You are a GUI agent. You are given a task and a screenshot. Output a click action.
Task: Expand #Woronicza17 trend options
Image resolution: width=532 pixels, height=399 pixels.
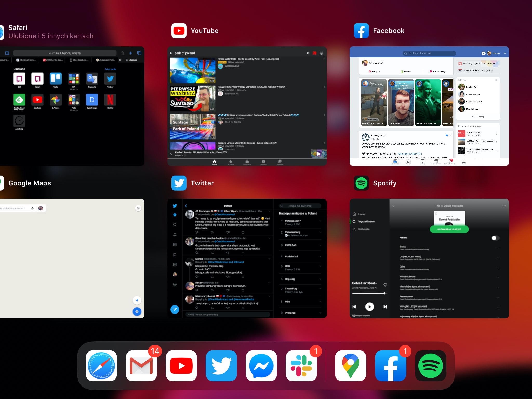coord(320,221)
